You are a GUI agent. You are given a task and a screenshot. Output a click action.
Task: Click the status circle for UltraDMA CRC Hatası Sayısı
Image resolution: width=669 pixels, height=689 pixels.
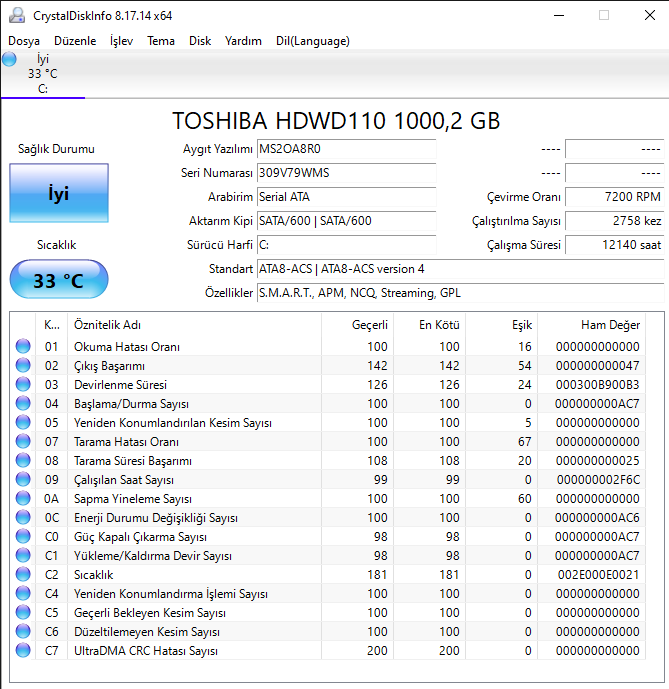pos(23,650)
